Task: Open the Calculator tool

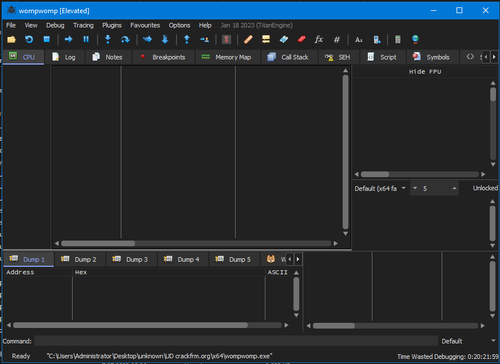Action: click(398, 39)
